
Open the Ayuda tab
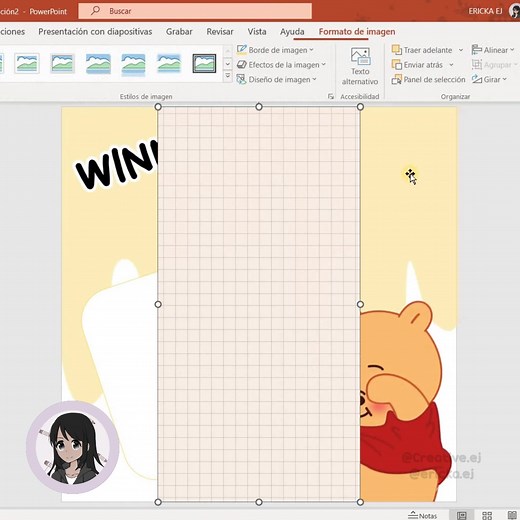292,32
